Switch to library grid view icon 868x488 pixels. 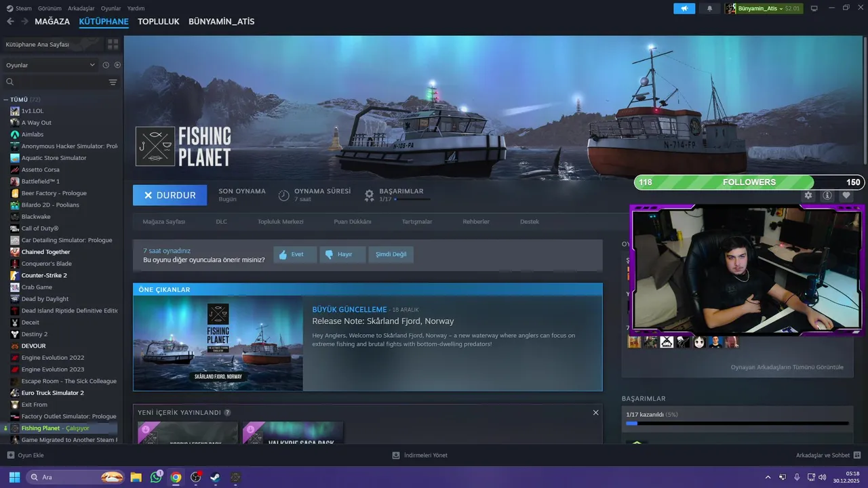pyautogui.click(x=113, y=44)
